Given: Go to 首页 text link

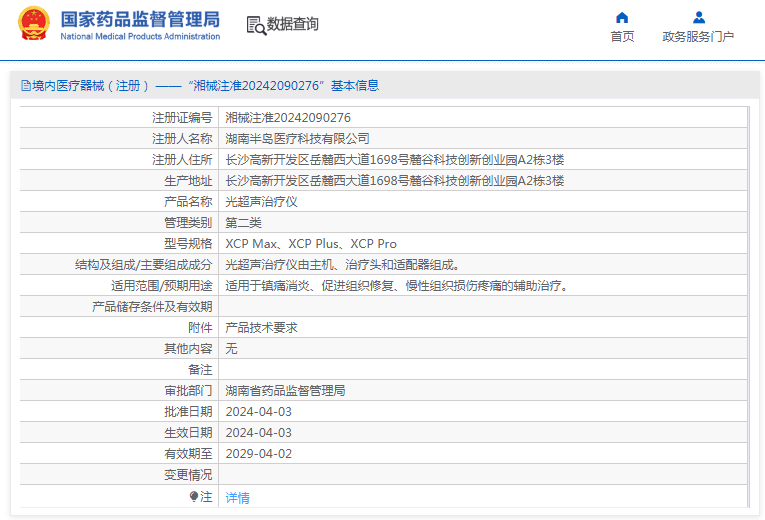Looking at the screenshot, I should (622, 37).
